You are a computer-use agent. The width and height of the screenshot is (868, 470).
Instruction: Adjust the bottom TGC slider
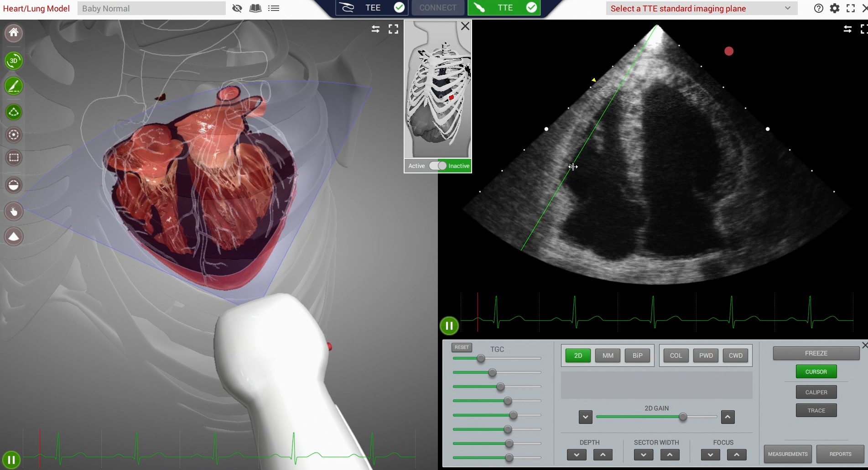tap(509, 458)
